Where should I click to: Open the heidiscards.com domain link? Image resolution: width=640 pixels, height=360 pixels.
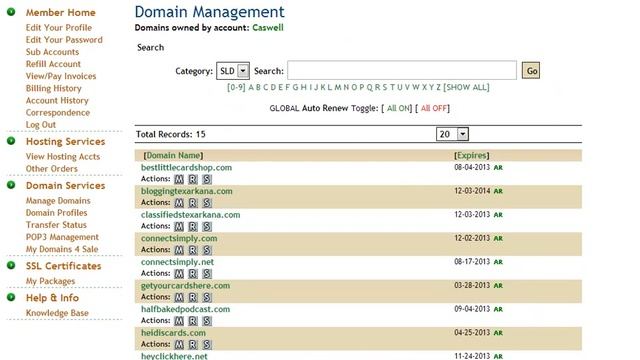[173, 333]
